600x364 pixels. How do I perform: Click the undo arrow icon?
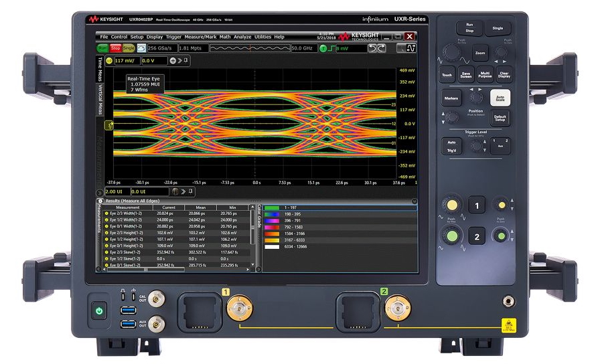point(372,48)
